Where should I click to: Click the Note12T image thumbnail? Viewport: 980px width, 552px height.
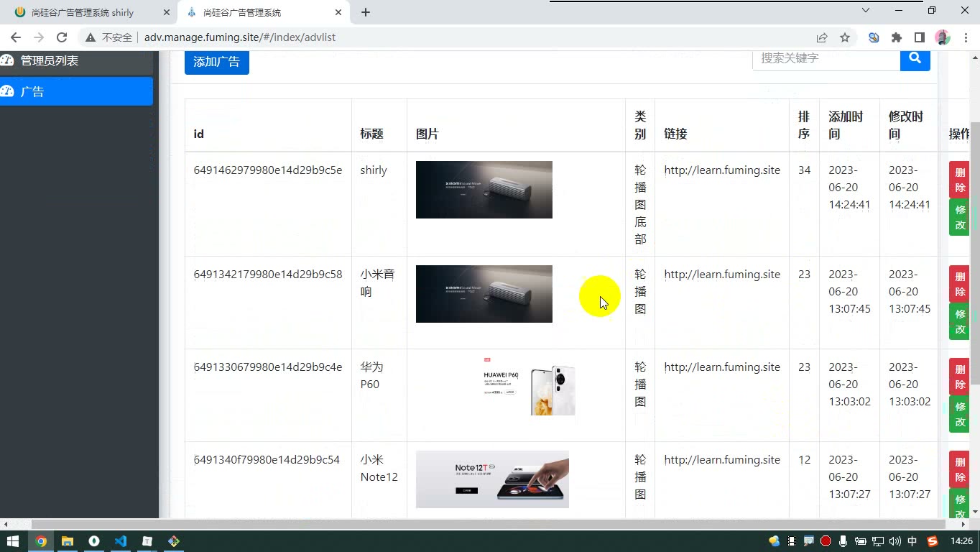tap(492, 479)
